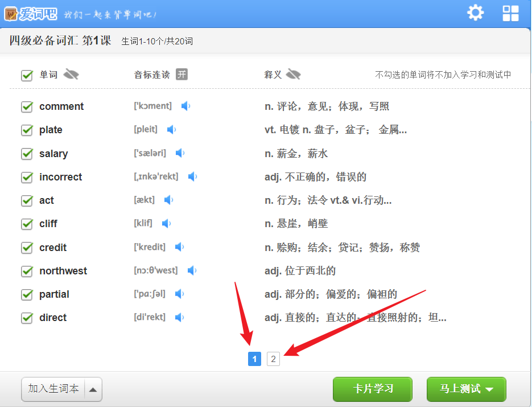532x407 pixels.
Task: Play pronunciation audio for "direct"
Action: click(x=180, y=318)
